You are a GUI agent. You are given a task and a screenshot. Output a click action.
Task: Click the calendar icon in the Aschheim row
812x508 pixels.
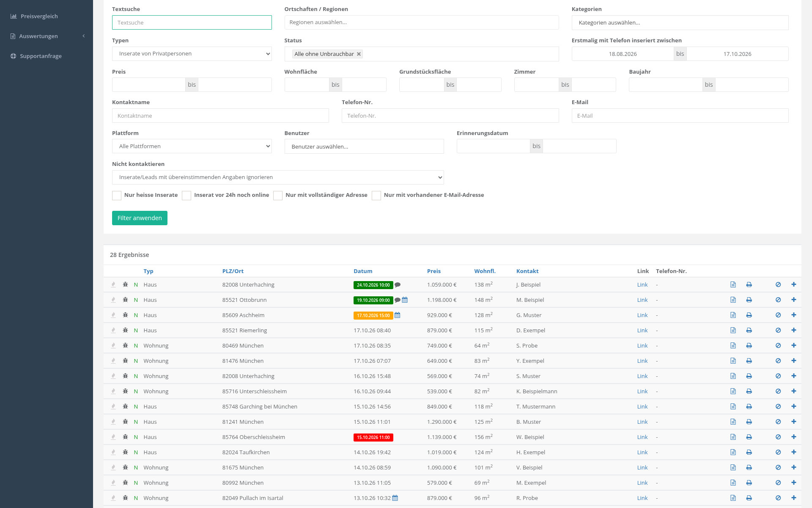[397, 315]
